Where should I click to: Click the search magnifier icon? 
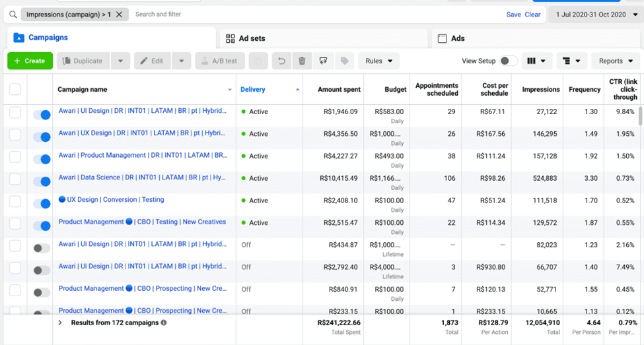[13, 15]
